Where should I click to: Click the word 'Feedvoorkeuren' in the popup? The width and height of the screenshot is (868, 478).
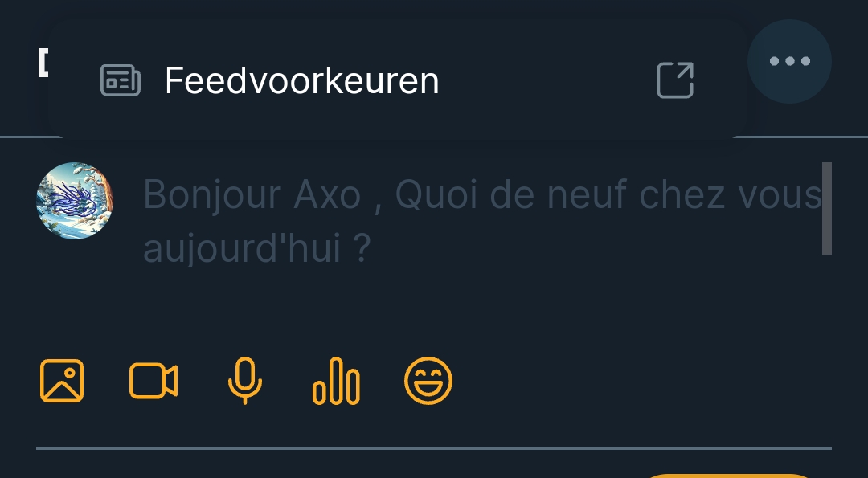coord(302,81)
